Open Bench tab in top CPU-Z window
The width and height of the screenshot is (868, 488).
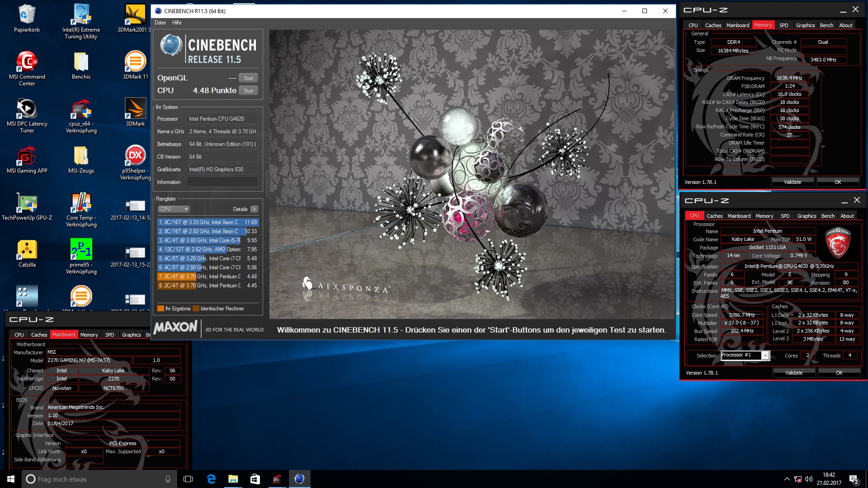(x=826, y=25)
